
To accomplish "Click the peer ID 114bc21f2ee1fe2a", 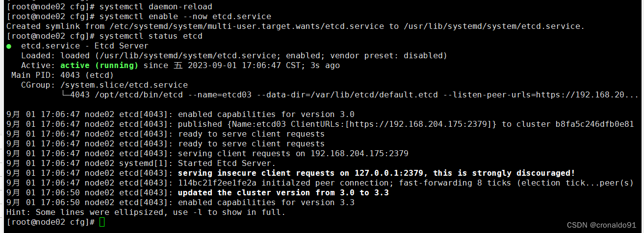I will click(217, 183).
